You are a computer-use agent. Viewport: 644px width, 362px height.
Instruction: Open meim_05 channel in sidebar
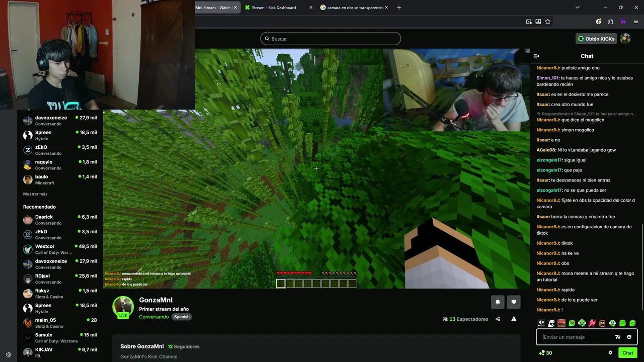click(x=59, y=323)
